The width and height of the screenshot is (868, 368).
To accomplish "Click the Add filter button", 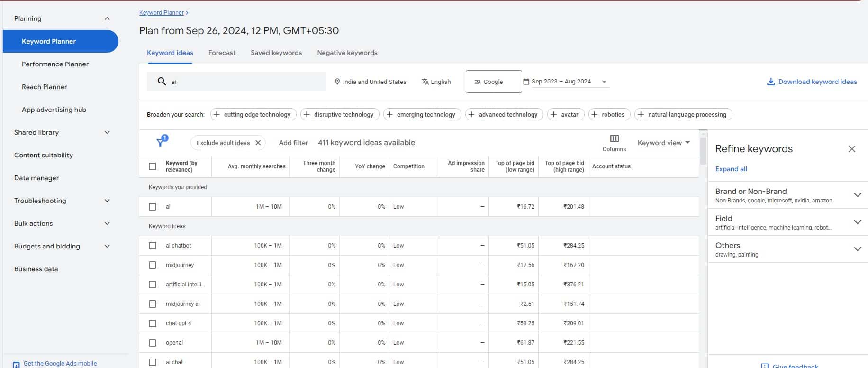I will click(x=293, y=143).
